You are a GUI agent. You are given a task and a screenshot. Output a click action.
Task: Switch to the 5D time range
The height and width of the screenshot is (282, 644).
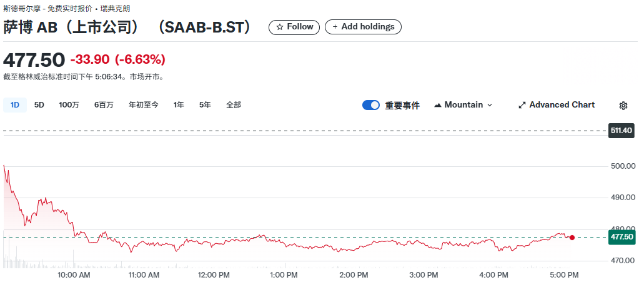pos(39,105)
